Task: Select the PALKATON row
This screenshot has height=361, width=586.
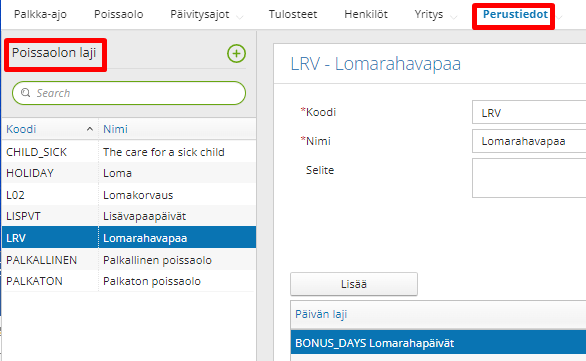Action: pyautogui.click(x=129, y=281)
